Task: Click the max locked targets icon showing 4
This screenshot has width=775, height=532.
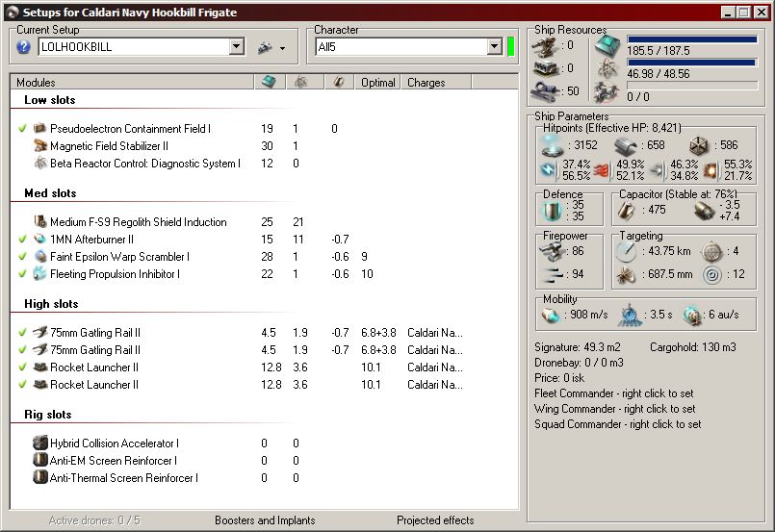Action: (712, 251)
